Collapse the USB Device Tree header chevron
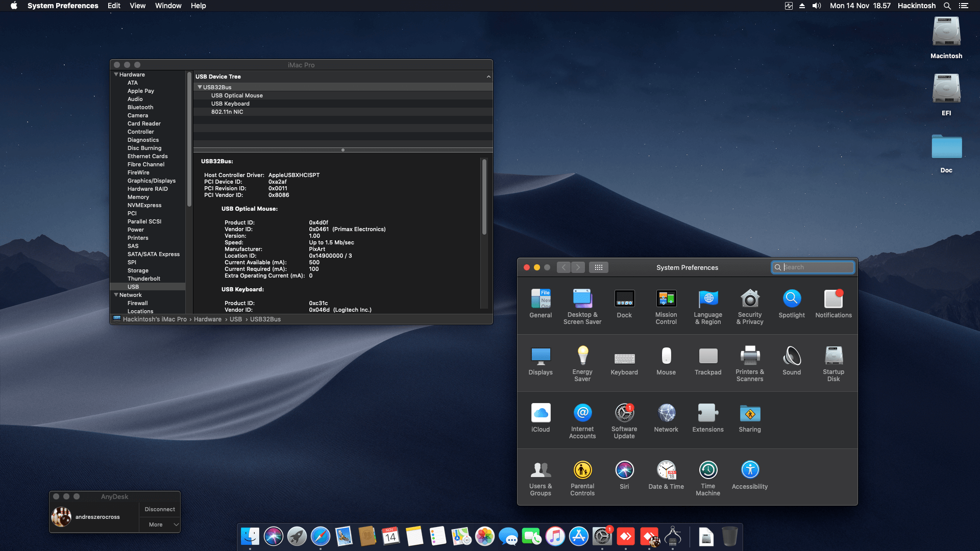The image size is (980, 551). click(x=488, y=77)
